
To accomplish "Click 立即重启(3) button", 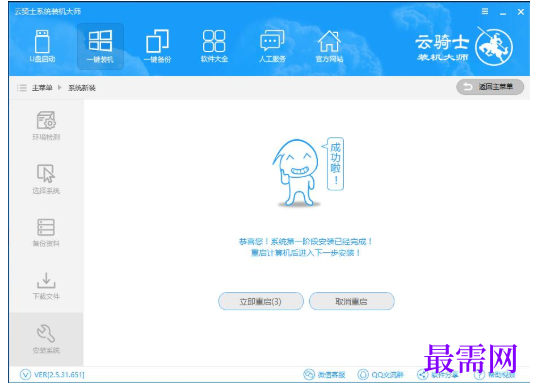I will coord(261,301).
